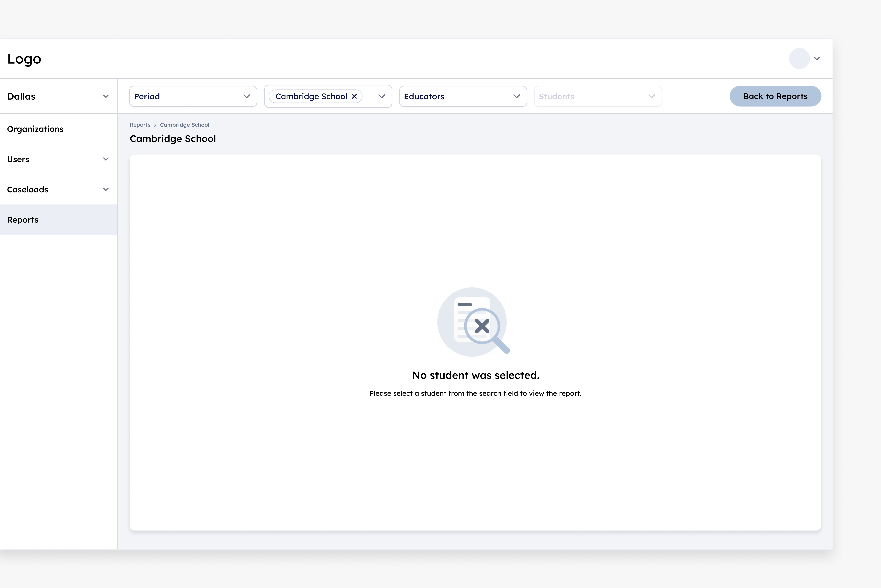The image size is (881, 588).
Task: Click the Cambridge School filter expand arrow
Action: coord(381,96)
